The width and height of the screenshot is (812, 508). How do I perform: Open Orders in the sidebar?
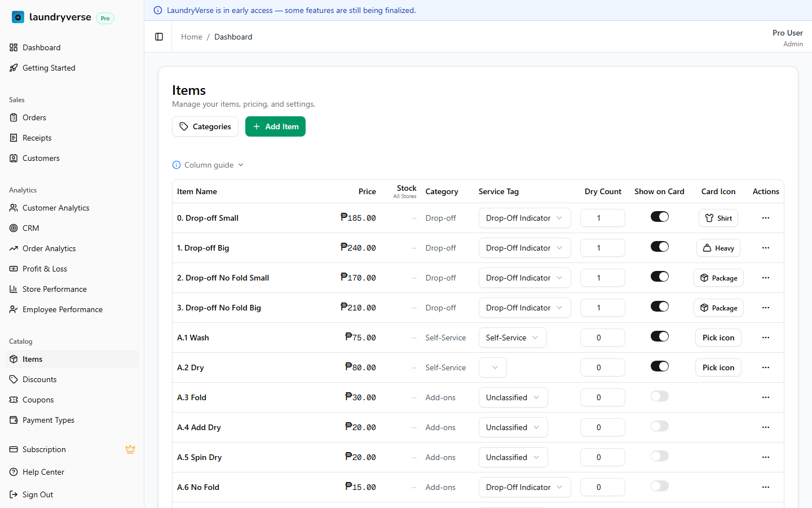34,117
